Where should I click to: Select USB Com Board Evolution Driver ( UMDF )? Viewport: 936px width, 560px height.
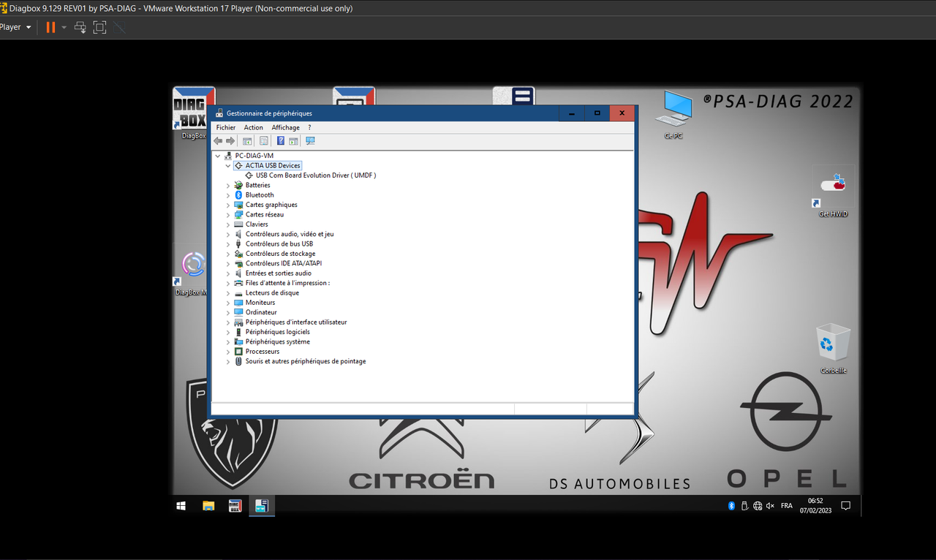click(x=316, y=175)
